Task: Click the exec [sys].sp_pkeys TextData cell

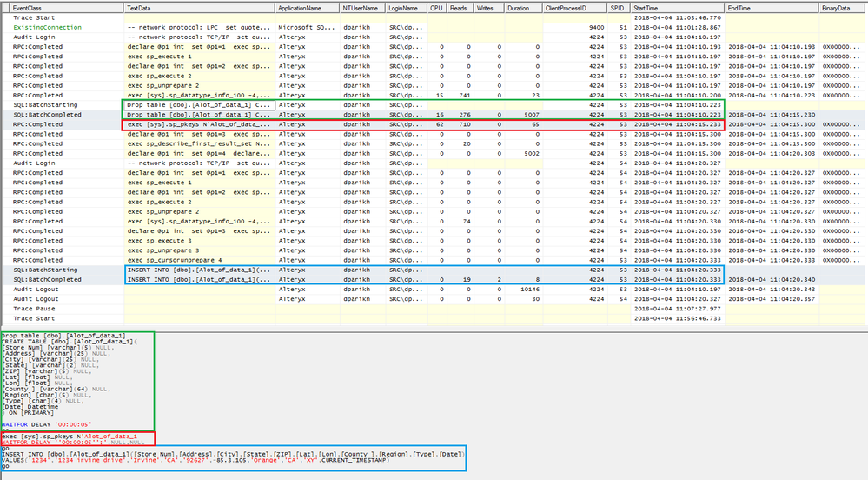Action: click(x=199, y=124)
